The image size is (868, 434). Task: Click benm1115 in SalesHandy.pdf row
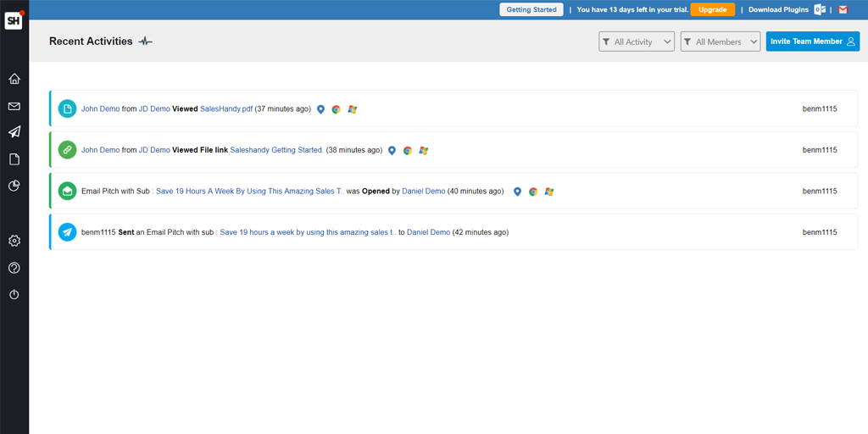tap(820, 109)
